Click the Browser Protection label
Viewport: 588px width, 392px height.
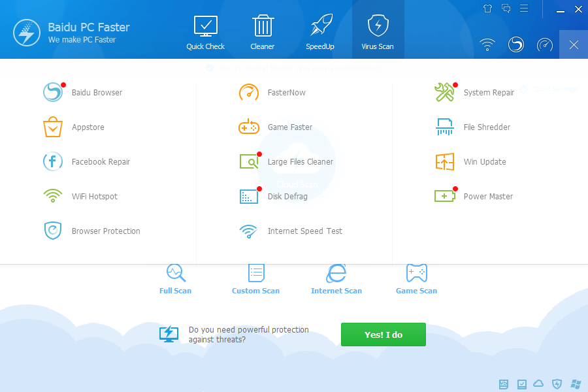[x=106, y=231]
